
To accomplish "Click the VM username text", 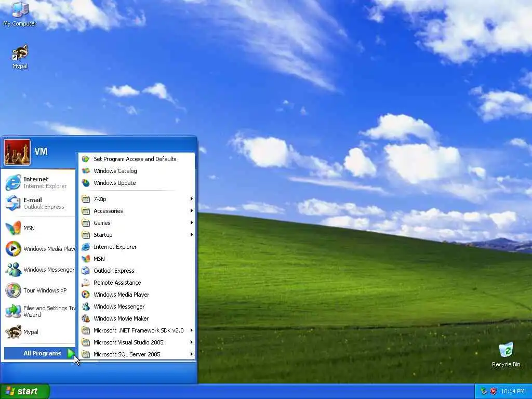I will (x=41, y=151).
